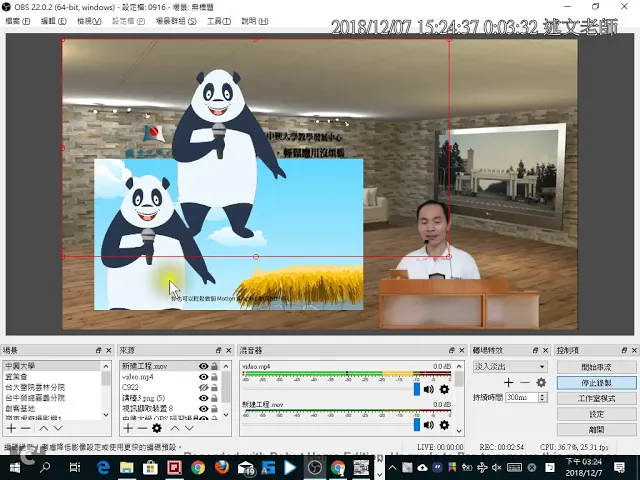This screenshot has width=640, height=480.
Task: Open Windows search from the taskbar
Action: (x=45, y=468)
